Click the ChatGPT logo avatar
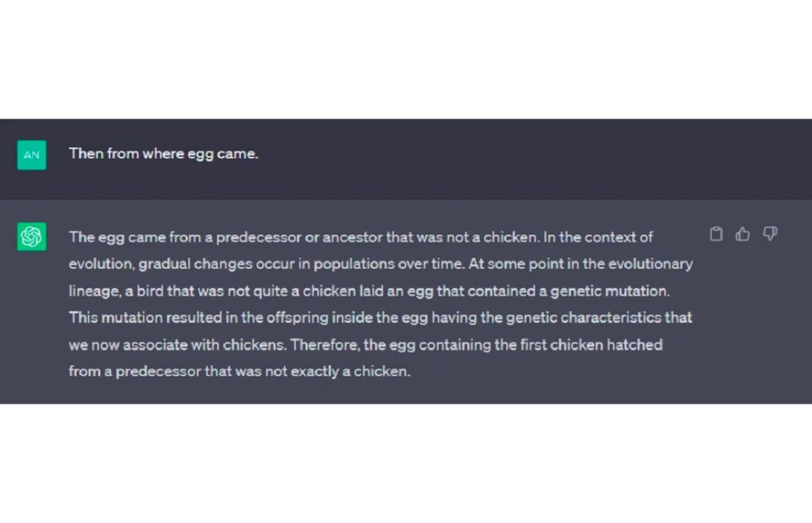 click(31, 237)
